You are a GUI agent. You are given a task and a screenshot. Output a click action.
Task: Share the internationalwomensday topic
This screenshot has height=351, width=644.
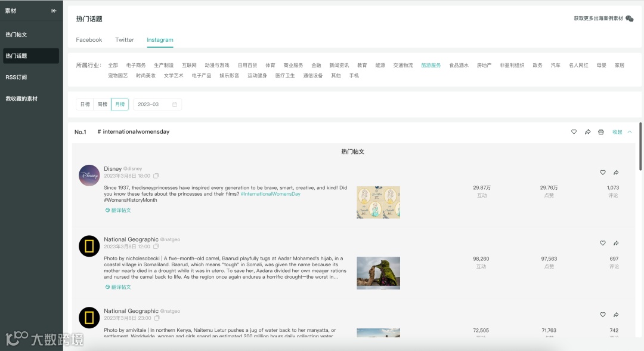pyautogui.click(x=588, y=132)
